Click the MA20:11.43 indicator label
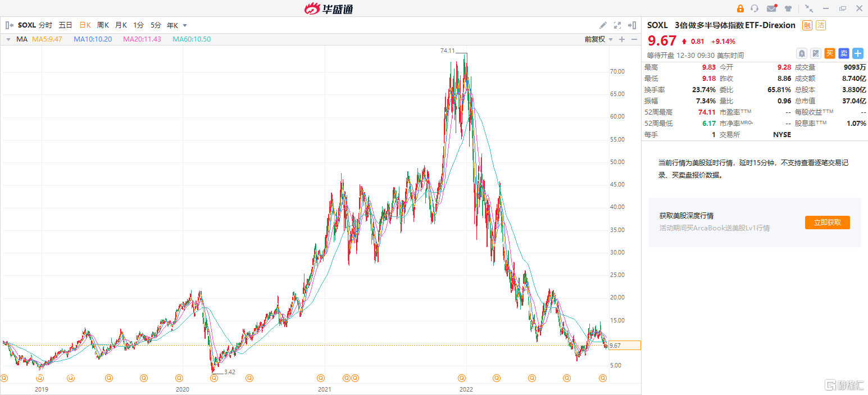The image size is (868, 395). point(142,39)
